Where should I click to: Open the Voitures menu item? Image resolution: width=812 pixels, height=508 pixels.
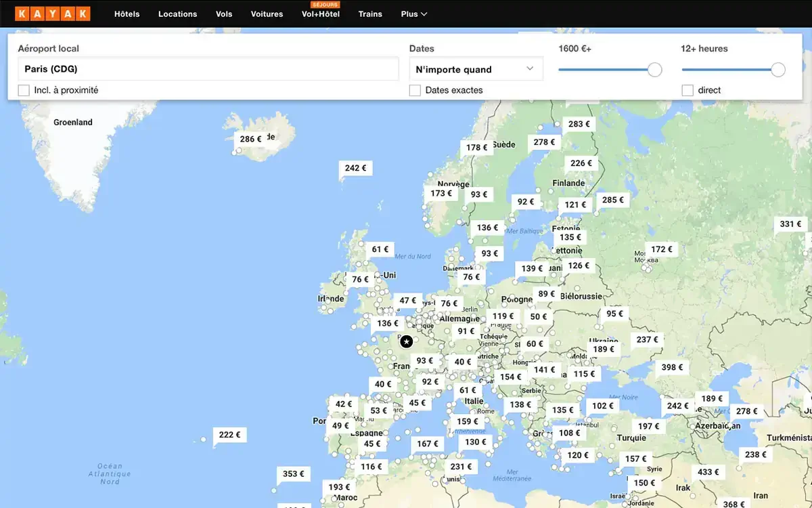point(267,14)
